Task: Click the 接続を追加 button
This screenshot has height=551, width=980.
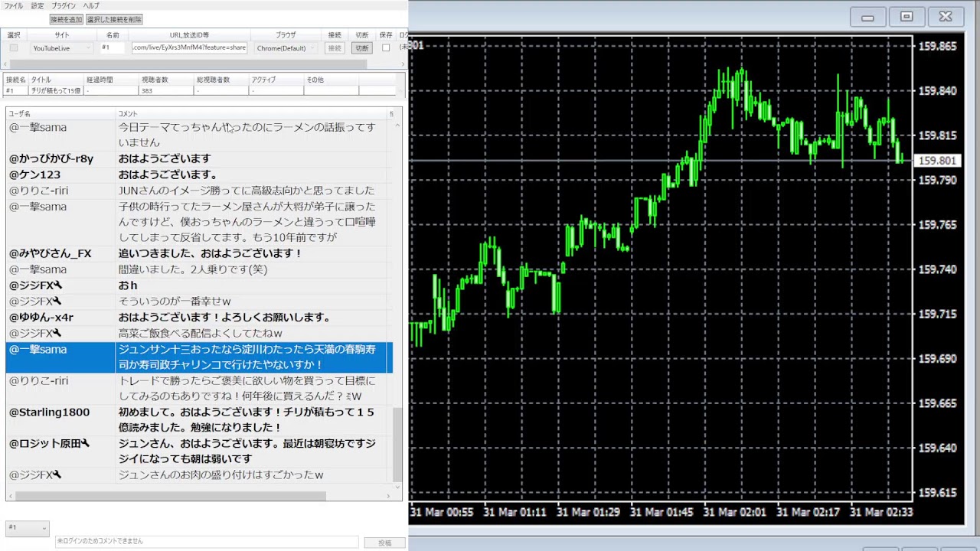Action: (66, 19)
